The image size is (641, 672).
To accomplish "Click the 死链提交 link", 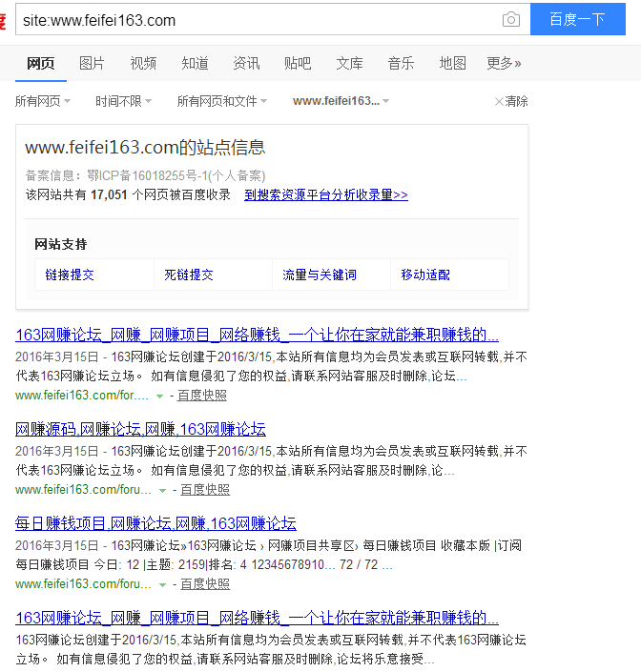I will 189,275.
